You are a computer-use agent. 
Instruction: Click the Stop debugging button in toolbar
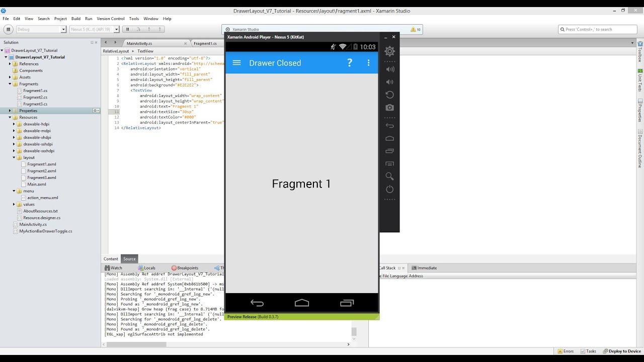8,30
